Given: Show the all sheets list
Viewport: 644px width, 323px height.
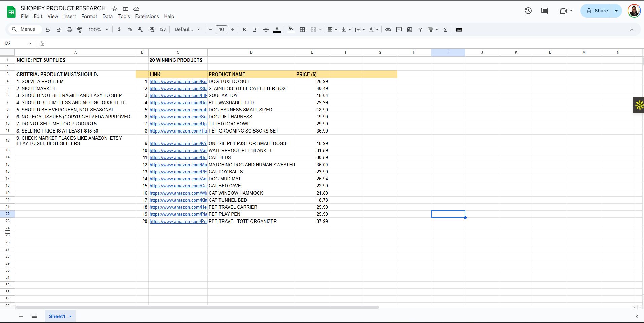Looking at the screenshot, I should 34,316.
